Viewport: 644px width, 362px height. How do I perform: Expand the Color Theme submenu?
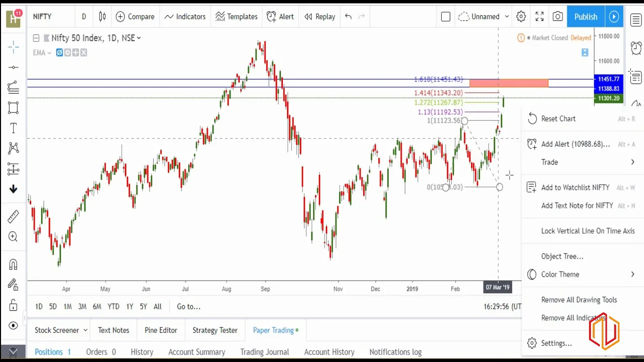tap(583, 275)
